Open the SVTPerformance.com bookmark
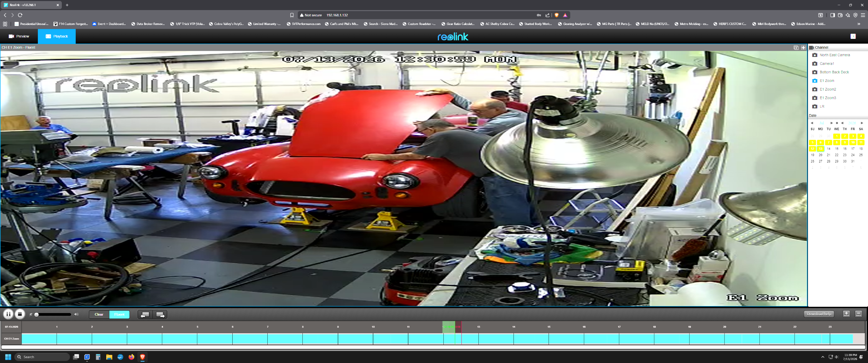868x363 pixels. click(x=304, y=24)
